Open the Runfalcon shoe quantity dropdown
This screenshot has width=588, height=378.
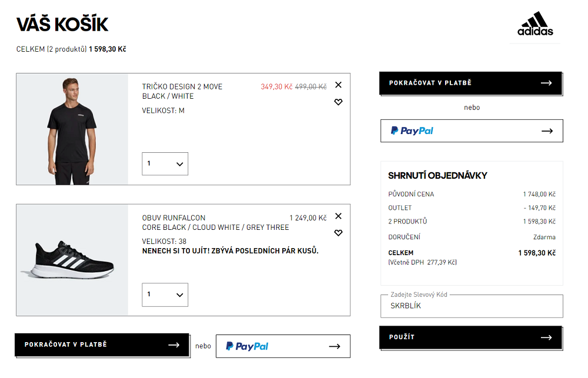coord(165,295)
